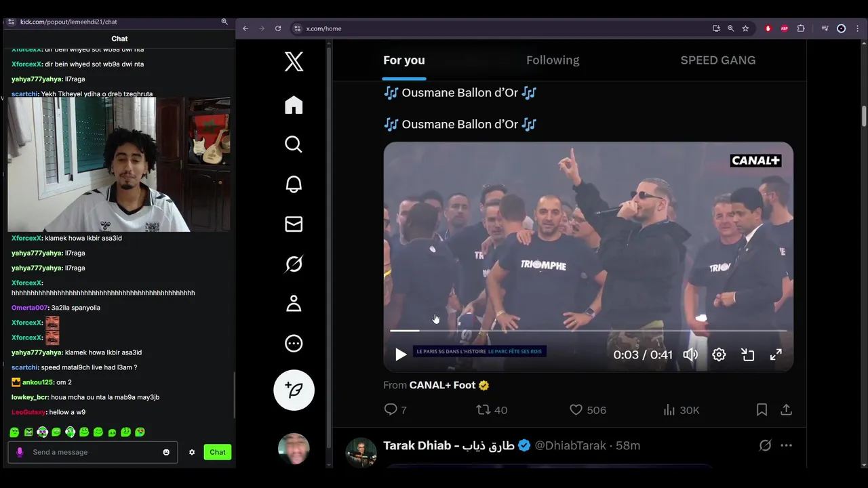Reply to the Ousmane Ballon d'Or post
This screenshot has height=488, width=868.
pos(395,410)
